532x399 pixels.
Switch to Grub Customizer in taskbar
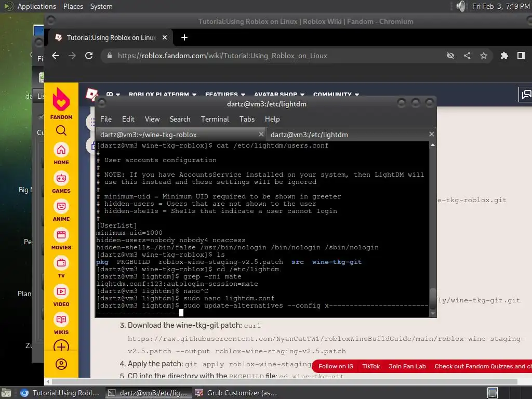[236, 393]
